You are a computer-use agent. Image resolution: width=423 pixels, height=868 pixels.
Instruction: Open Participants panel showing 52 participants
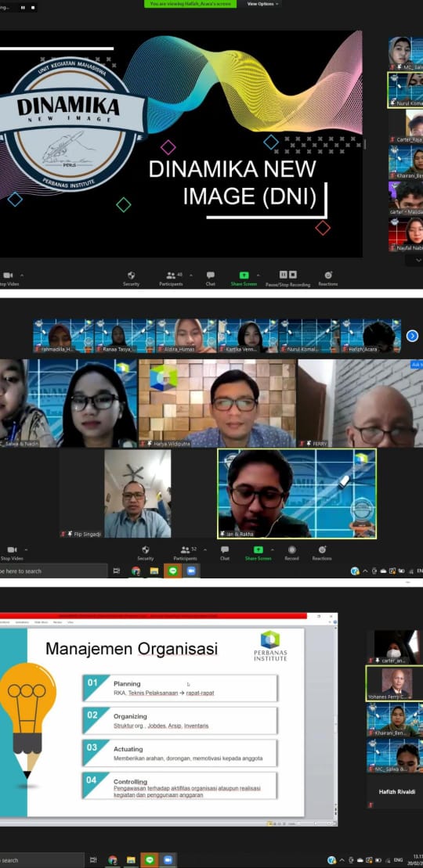pyautogui.click(x=185, y=553)
